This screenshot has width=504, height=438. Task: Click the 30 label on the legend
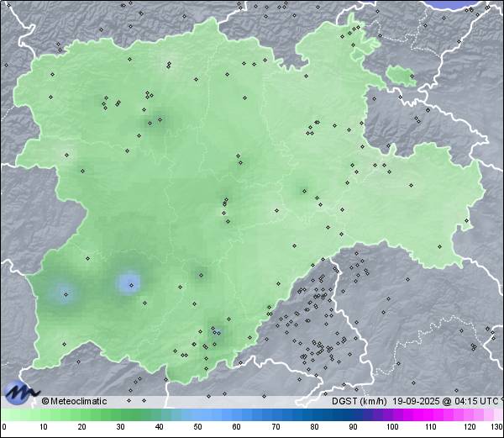coord(120,427)
